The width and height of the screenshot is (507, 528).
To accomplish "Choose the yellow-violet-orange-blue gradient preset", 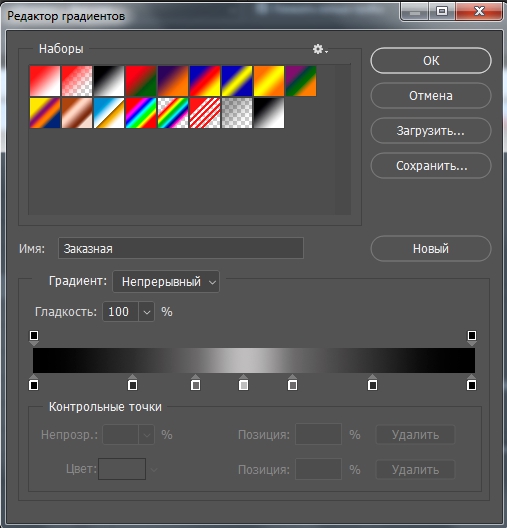I will (x=45, y=113).
